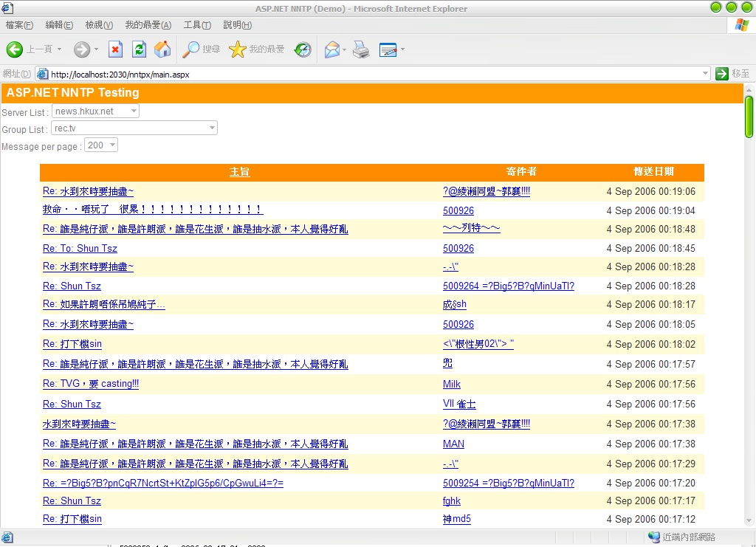Image resolution: width=756 pixels, height=547 pixels.
Task: Click the Edit page icon
Action: (388, 49)
